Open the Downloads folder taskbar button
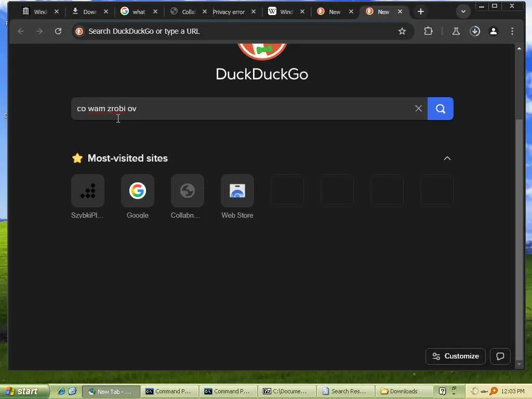532x399 pixels. pos(404,392)
